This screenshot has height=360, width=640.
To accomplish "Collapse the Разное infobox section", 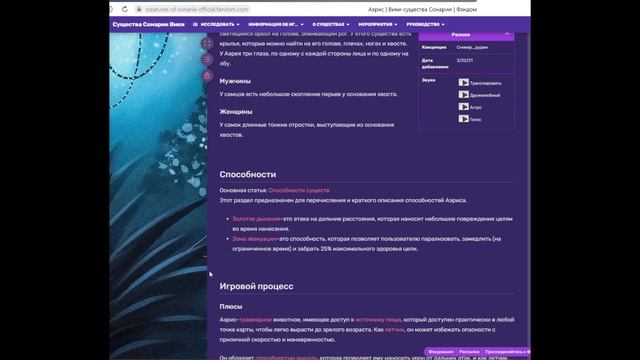I will click(507, 35).
